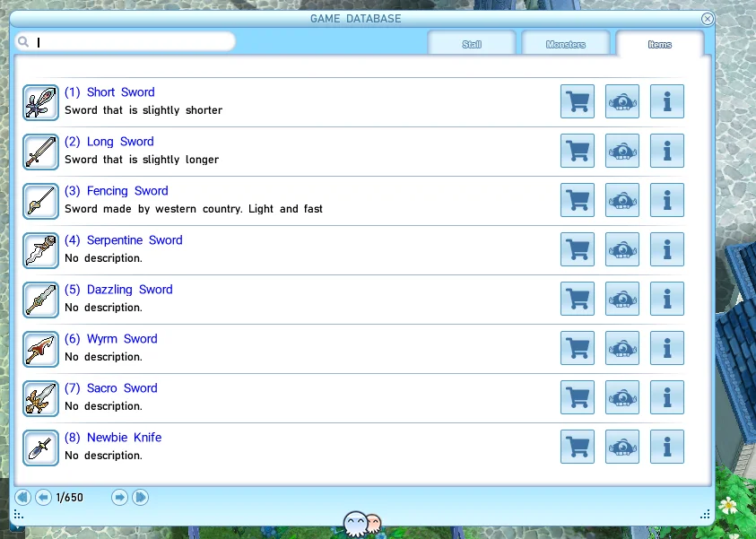Click the monster drop icon for Long Sword
This screenshot has width=756, height=539.
622,151
